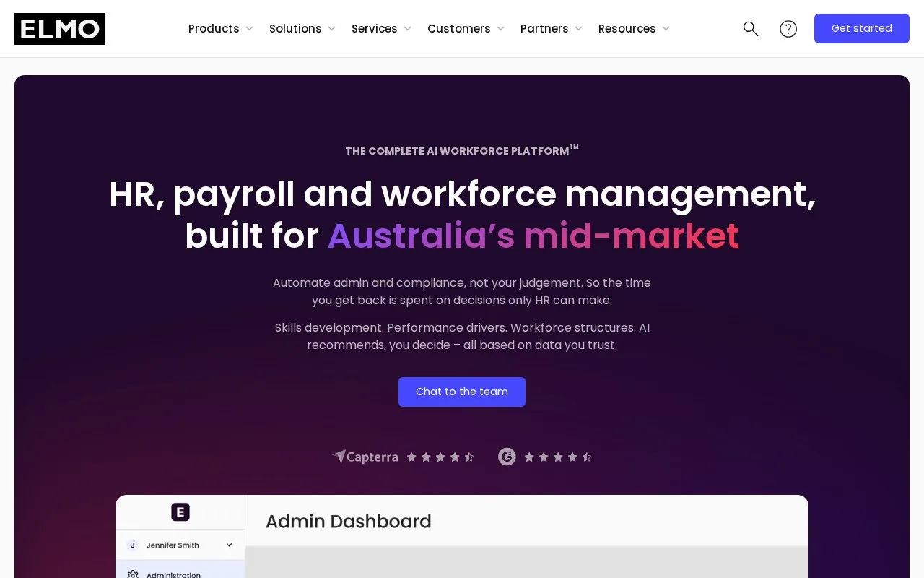
Task: Click "THE COMPLETE AI WORKFORCE PLATFORM" tagline
Action: tap(462, 151)
